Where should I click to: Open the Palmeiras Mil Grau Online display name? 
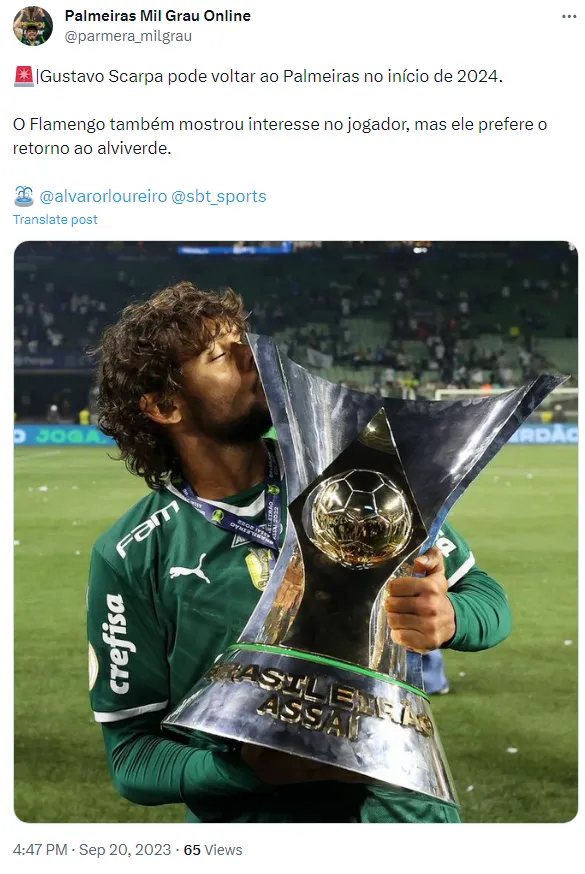[x=157, y=16]
